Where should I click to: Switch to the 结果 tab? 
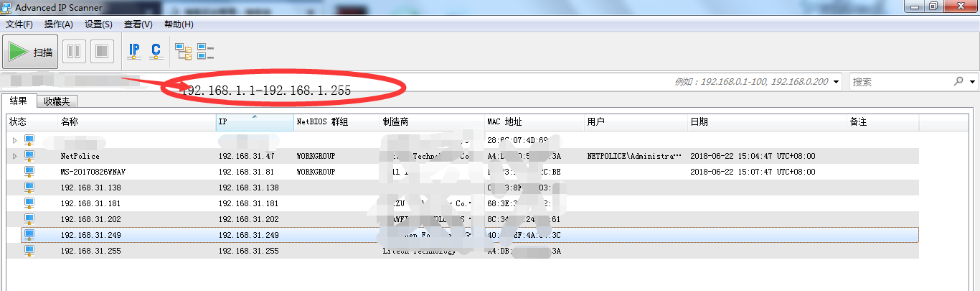(19, 101)
